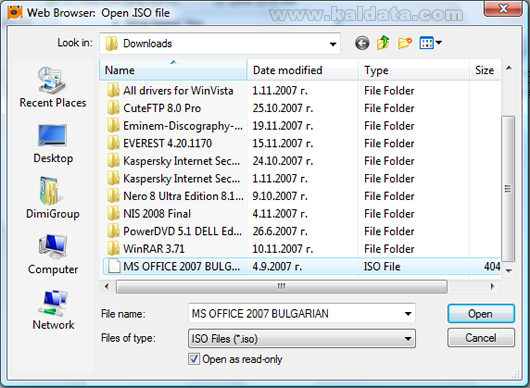Click date 26.6.2007 of PowerDVD row

[280, 231]
